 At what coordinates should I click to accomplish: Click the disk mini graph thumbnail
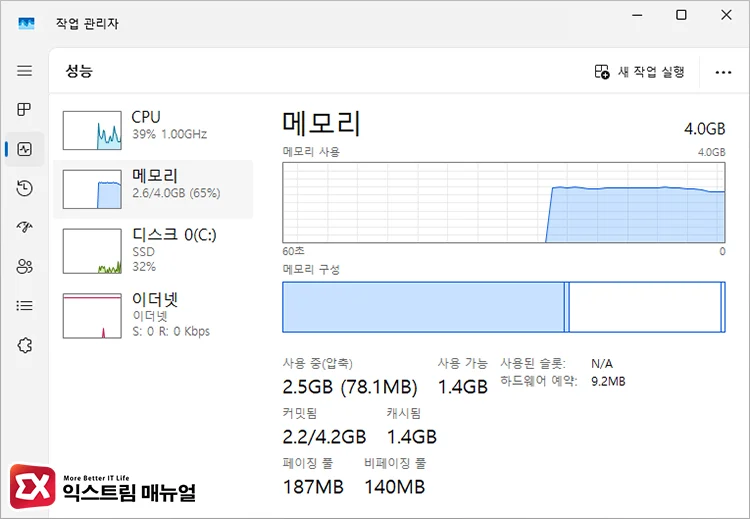point(92,251)
